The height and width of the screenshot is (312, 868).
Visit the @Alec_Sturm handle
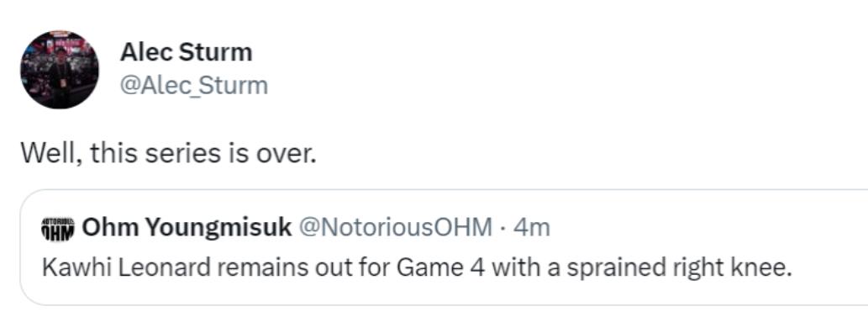(194, 86)
